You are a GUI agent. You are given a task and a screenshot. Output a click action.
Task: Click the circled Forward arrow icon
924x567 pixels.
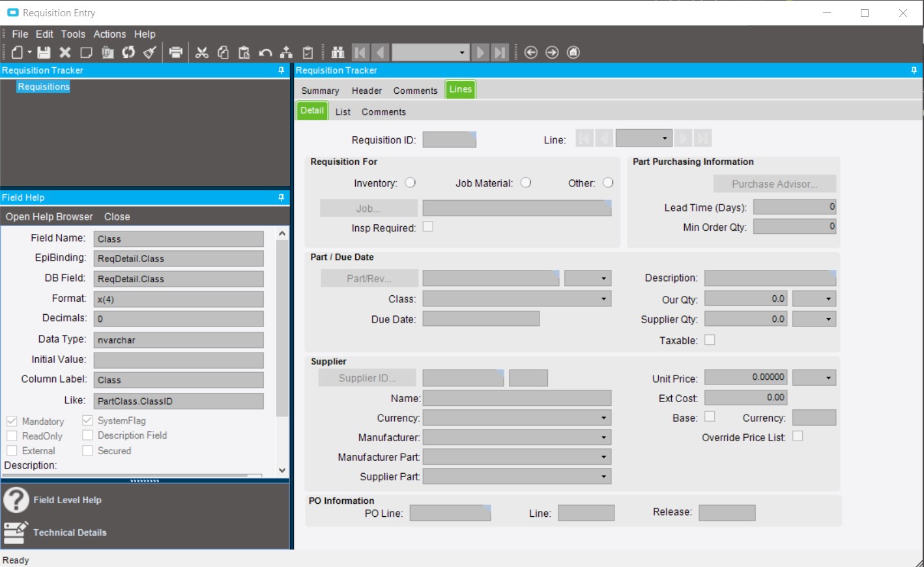(552, 53)
